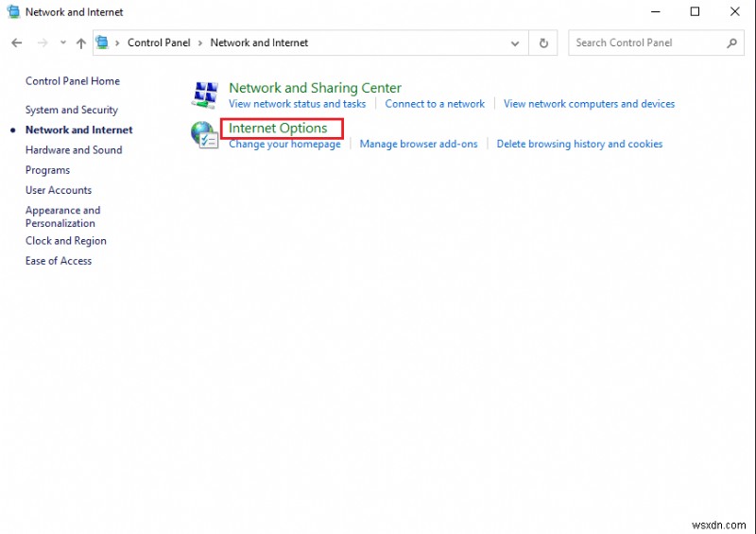Close the Network and Internet window
The width and height of the screenshot is (756, 534).
coord(735,11)
